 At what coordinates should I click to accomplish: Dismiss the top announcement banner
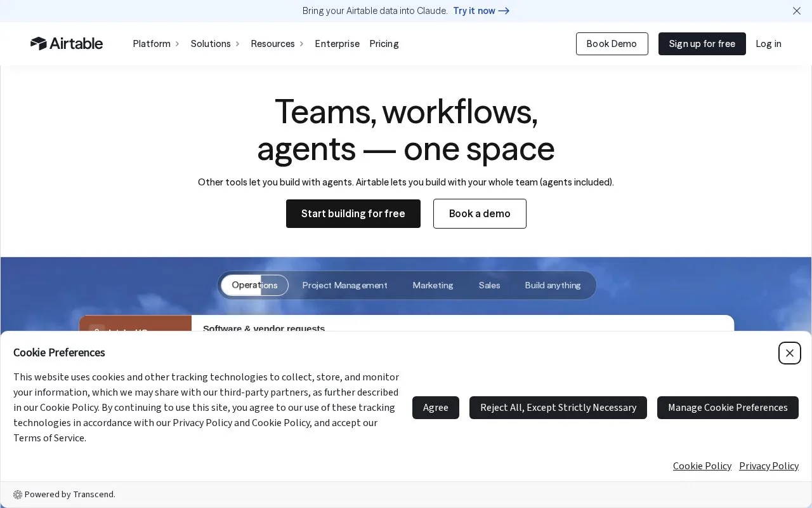(x=797, y=11)
